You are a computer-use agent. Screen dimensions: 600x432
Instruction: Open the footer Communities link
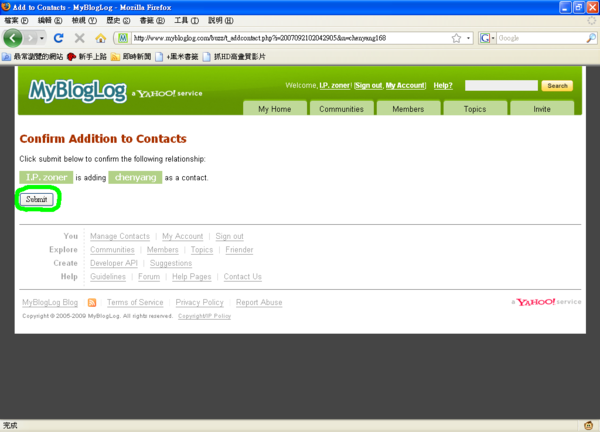pyautogui.click(x=112, y=249)
